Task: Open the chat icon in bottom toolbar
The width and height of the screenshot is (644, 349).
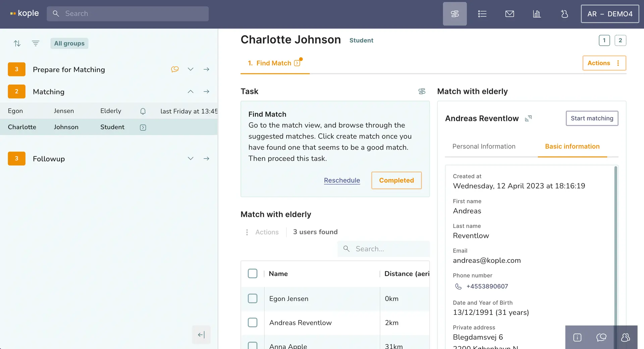Action: pyautogui.click(x=601, y=337)
